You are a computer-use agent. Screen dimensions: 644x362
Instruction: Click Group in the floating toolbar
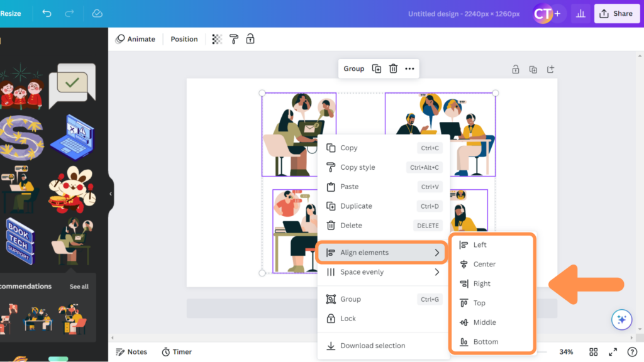(x=353, y=69)
